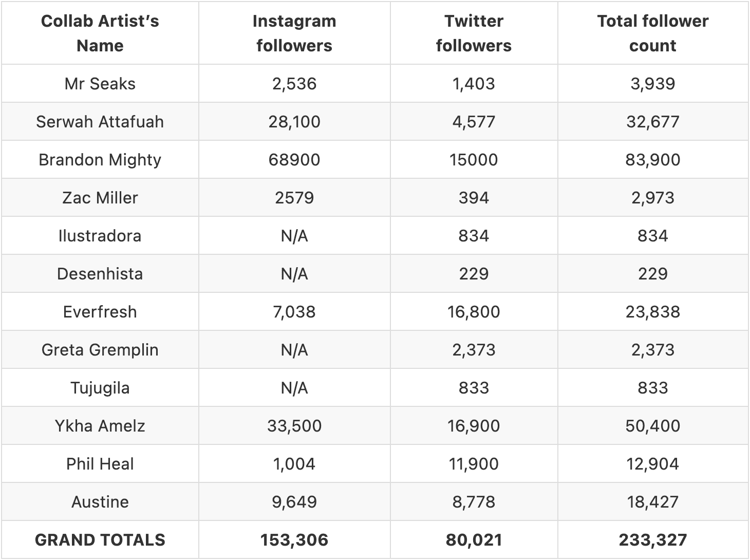The width and height of the screenshot is (750, 560).
Task: Click the Twitter followers header cell
Action: (x=474, y=33)
